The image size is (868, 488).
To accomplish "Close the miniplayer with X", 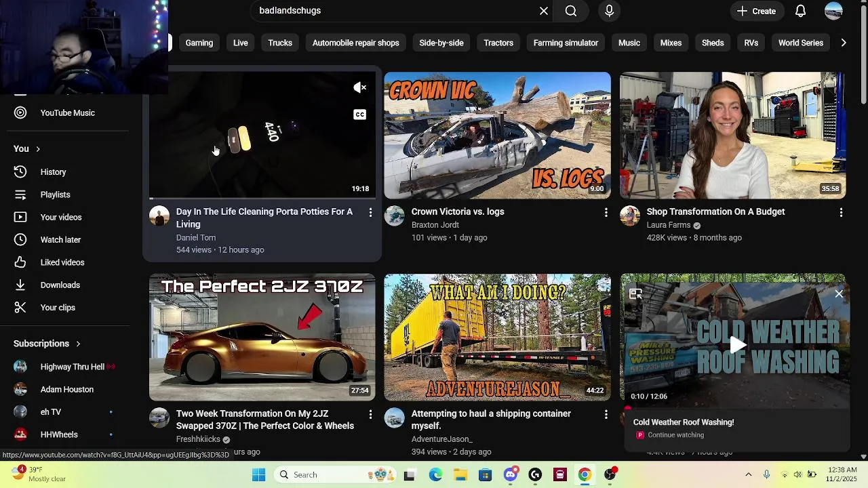I will (x=839, y=294).
